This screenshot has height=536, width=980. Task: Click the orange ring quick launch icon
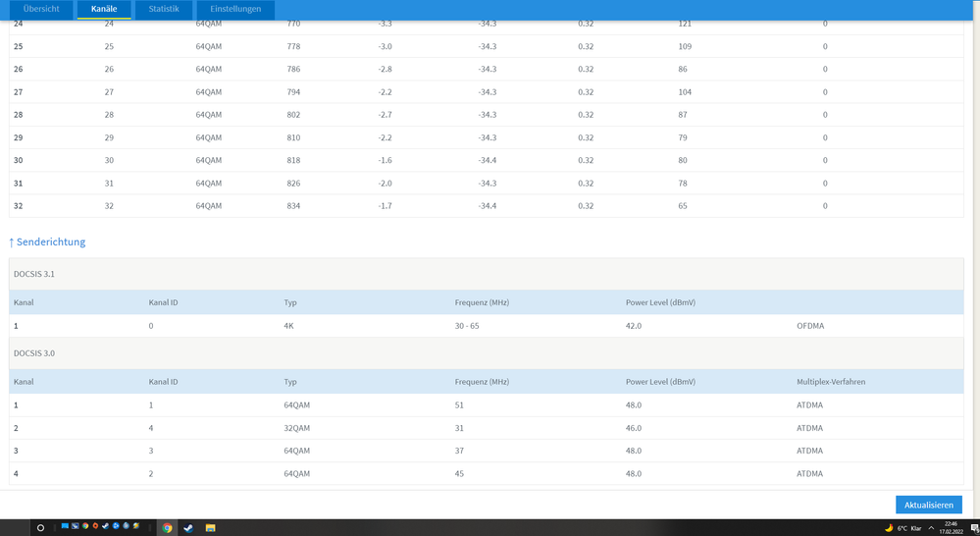click(x=95, y=526)
